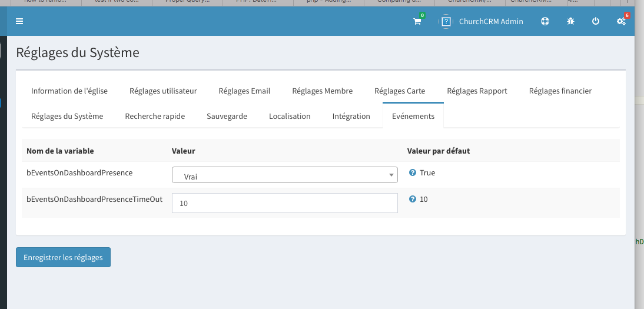Switch to Information de l'église tab
The image size is (644, 309).
point(69,91)
